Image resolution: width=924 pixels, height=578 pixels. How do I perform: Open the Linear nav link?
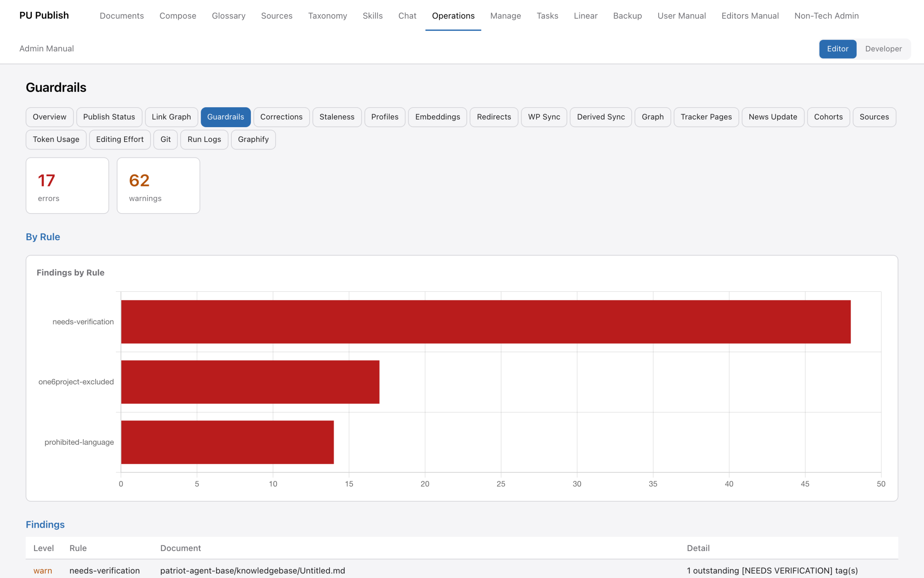tap(586, 16)
